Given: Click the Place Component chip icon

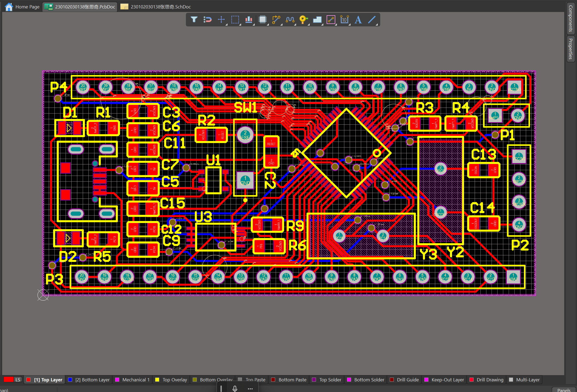Looking at the screenshot, I should [x=262, y=20].
